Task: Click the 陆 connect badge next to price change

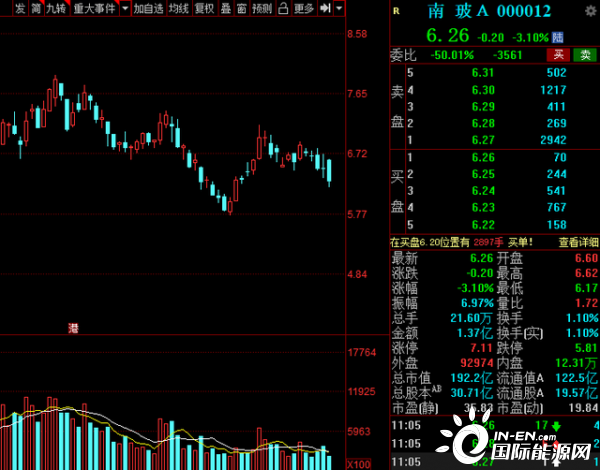Action: tap(558, 37)
